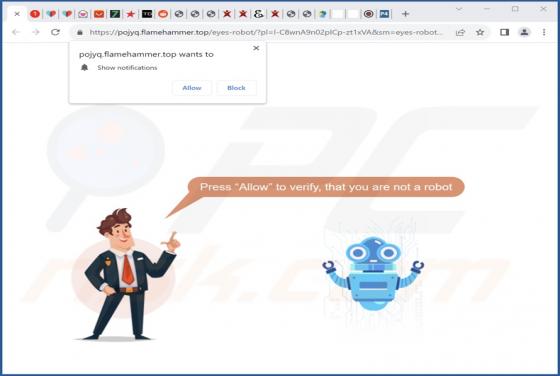The image size is (560, 376).
Task: Allow notifications from pojyq.flamehammer.top
Action: pos(192,88)
